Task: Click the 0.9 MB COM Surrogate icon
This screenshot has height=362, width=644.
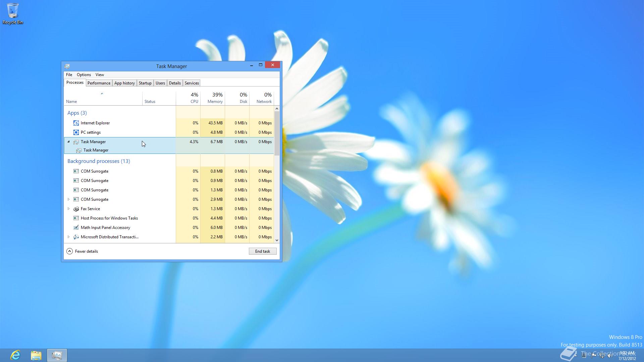Action: [x=76, y=181]
